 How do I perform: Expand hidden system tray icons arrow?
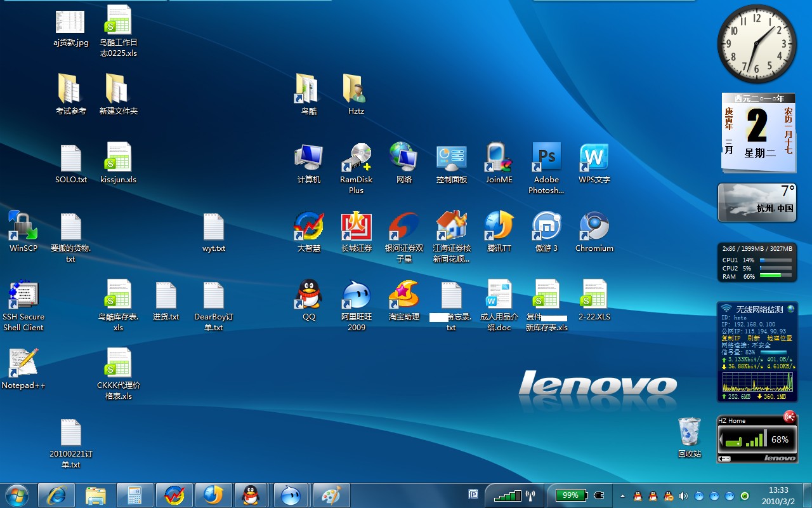pyautogui.click(x=622, y=496)
